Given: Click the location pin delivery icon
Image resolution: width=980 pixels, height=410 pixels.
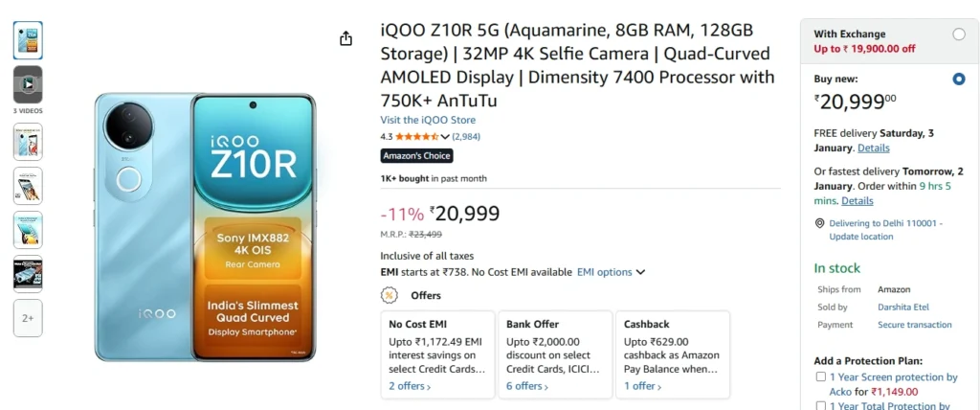Looking at the screenshot, I should pos(819,223).
